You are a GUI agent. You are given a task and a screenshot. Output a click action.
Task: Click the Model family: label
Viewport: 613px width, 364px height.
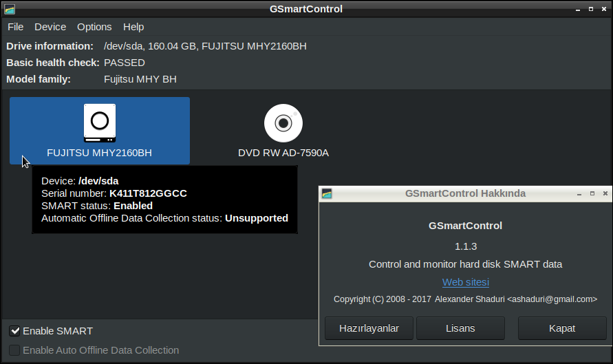tap(39, 79)
